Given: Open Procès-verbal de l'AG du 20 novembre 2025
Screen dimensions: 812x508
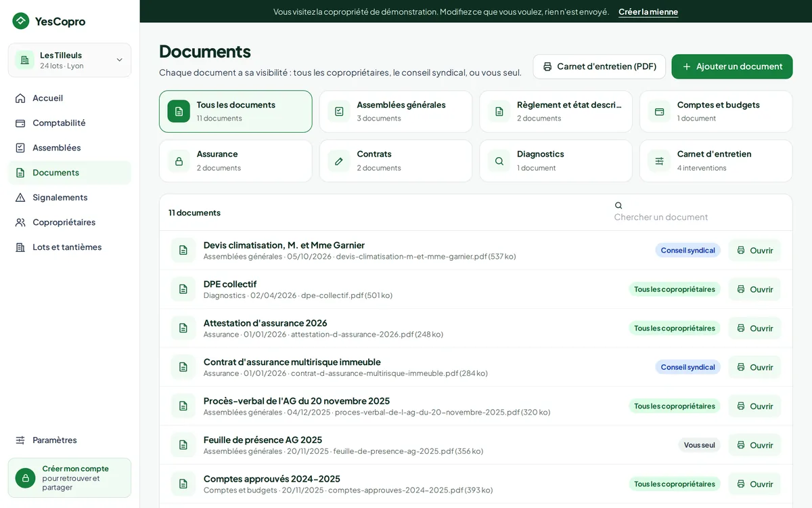Looking at the screenshot, I should click(x=754, y=406).
